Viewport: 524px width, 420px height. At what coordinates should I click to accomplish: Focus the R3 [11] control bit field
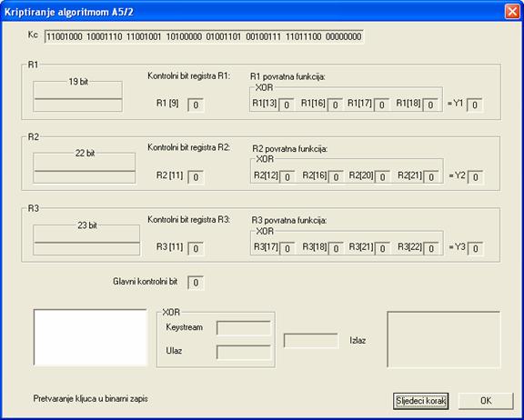196,249
